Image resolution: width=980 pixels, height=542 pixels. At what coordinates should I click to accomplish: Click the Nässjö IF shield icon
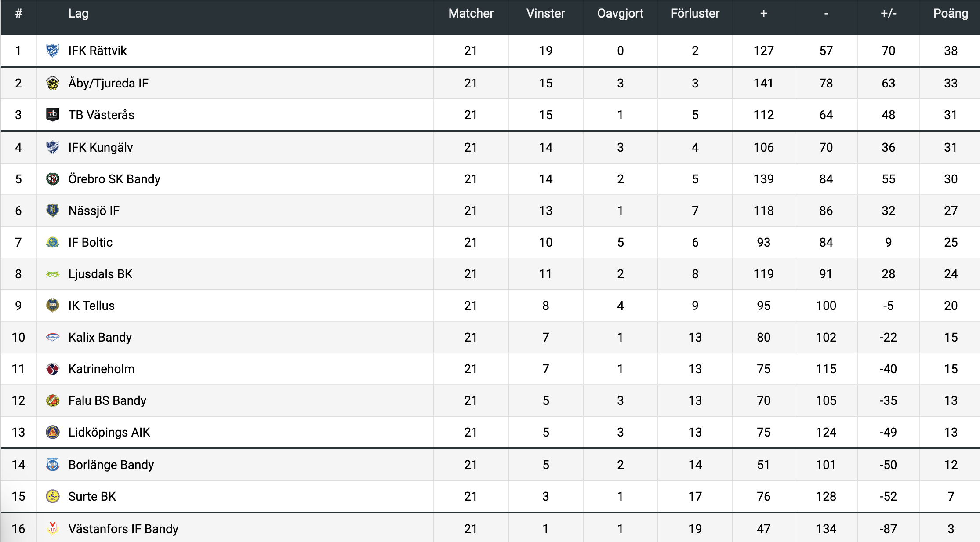(53, 211)
